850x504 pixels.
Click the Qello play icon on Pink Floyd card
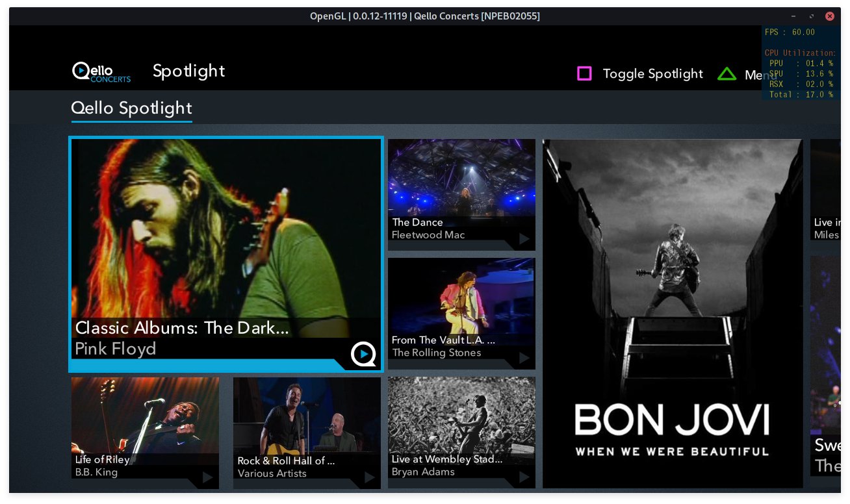[363, 354]
